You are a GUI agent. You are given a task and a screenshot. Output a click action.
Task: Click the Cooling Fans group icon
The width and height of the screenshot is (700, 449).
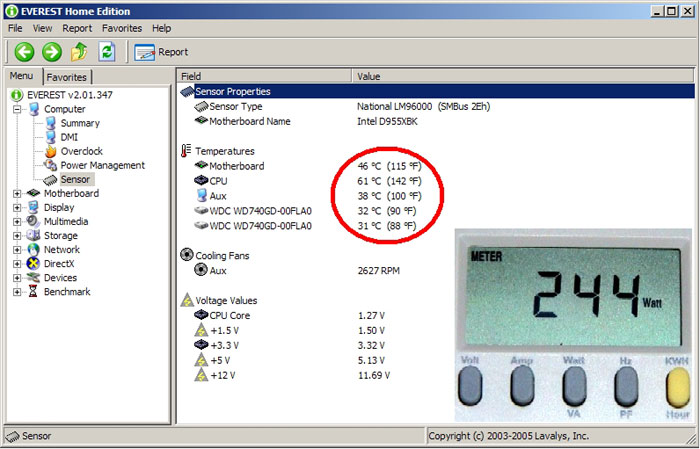pos(187,255)
